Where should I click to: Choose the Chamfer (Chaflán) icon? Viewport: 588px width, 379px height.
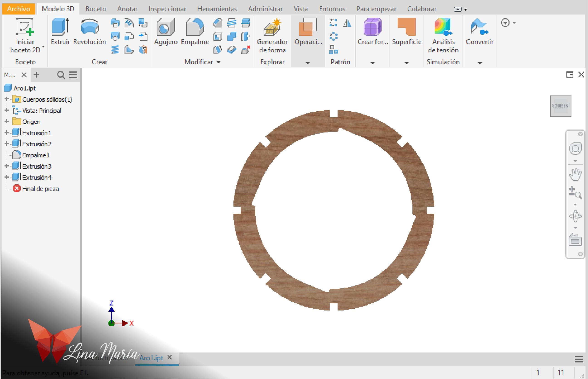[218, 23]
